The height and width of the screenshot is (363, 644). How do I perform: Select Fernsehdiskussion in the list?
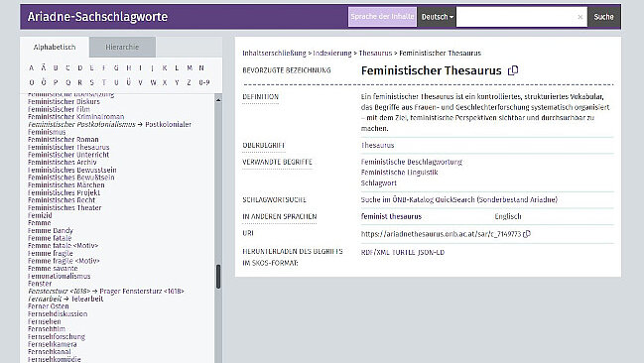click(x=58, y=314)
